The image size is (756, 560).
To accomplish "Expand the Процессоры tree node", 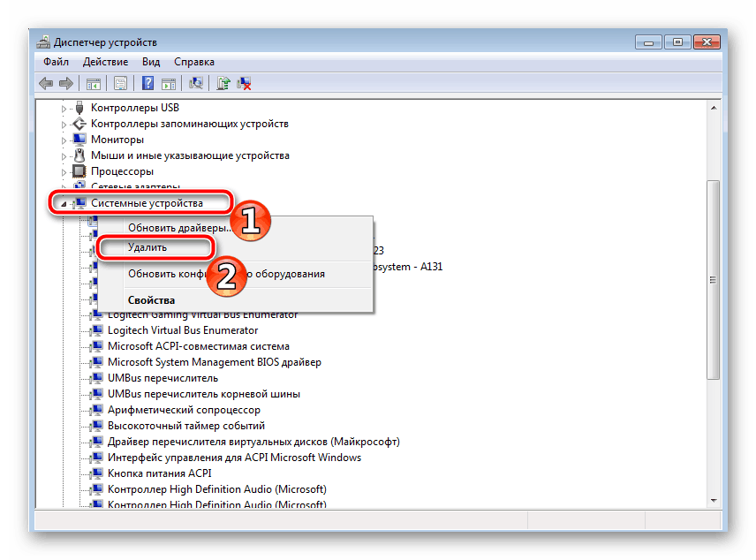I will coord(63,171).
